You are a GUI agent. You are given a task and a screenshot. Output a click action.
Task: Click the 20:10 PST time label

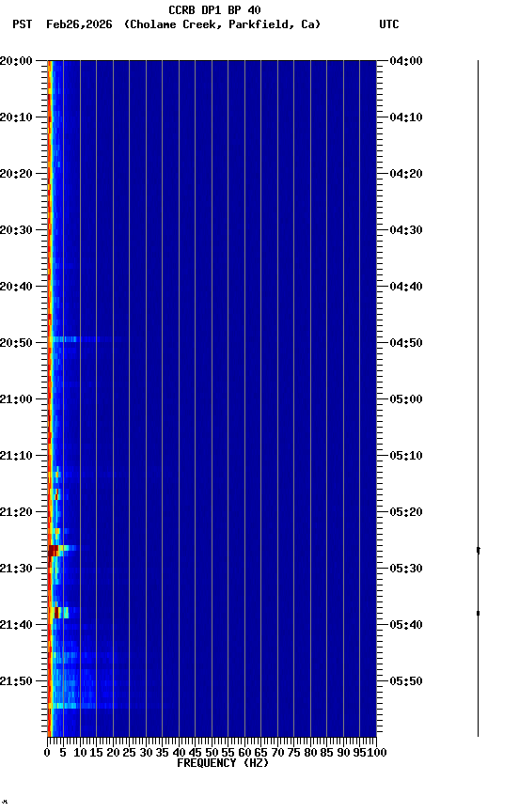(x=16, y=117)
